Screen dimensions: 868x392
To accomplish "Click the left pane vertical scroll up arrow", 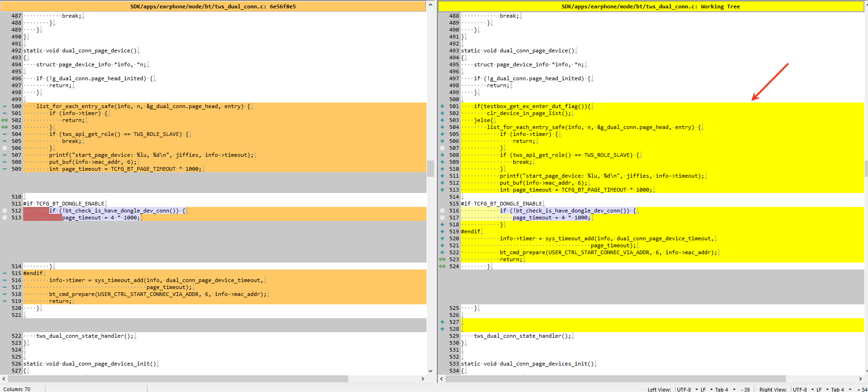I will (x=430, y=5).
